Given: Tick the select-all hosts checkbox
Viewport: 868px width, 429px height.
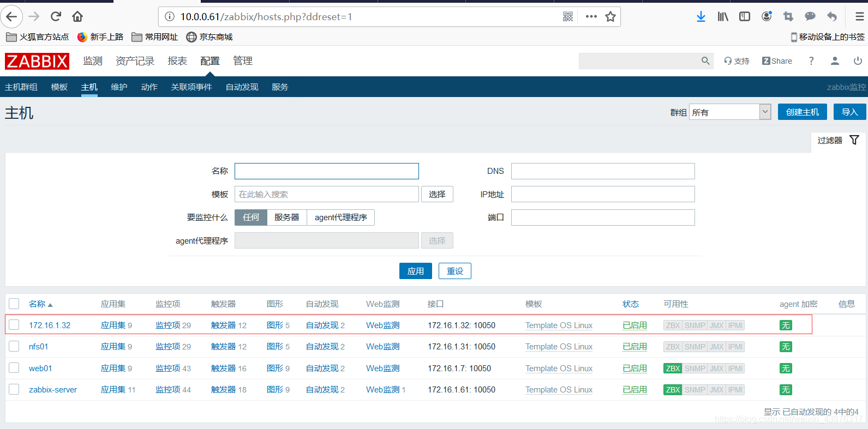Looking at the screenshot, I should coord(14,304).
